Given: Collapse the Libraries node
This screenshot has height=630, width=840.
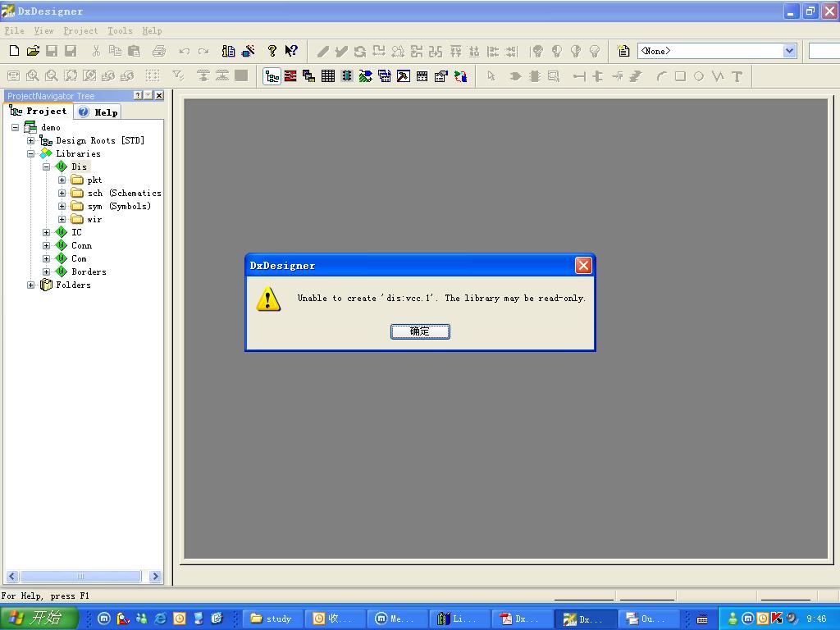Looking at the screenshot, I should point(31,153).
